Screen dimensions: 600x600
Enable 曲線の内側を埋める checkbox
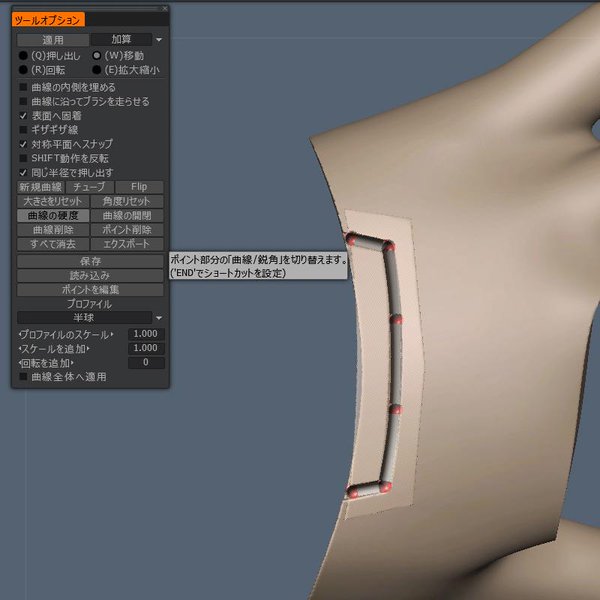[x=24, y=87]
